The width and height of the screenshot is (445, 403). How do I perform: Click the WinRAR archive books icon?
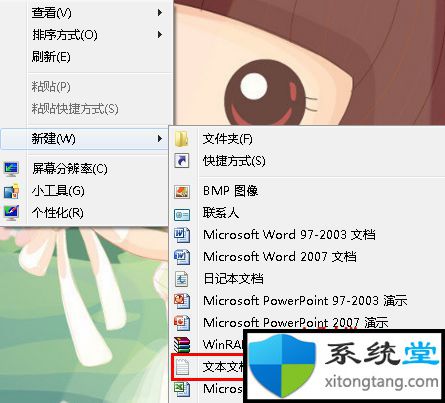[x=182, y=345]
